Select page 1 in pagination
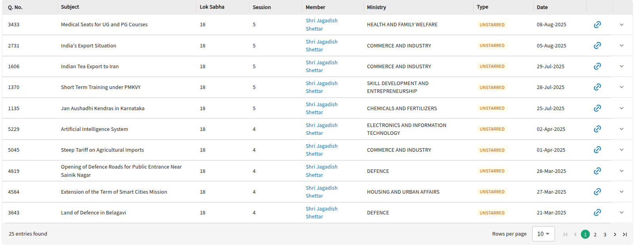This screenshot has width=644, height=245. [x=585, y=234]
